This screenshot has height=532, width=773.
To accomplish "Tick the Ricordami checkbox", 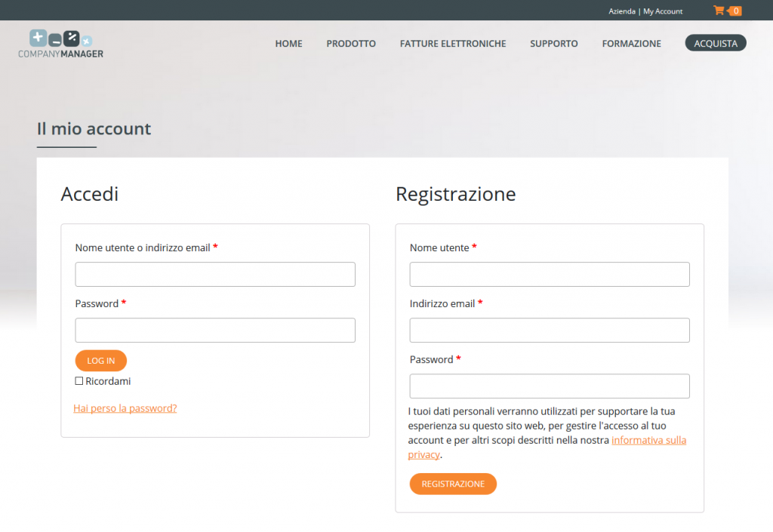I will point(79,381).
